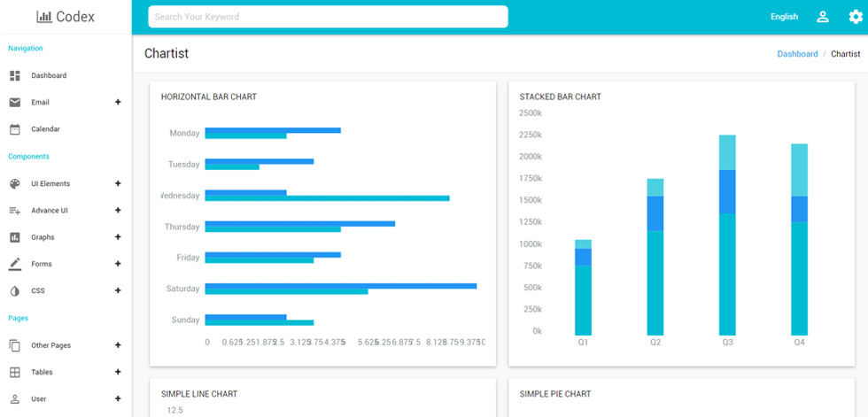
Task: Click the Forms pencil icon
Action: [x=15, y=264]
